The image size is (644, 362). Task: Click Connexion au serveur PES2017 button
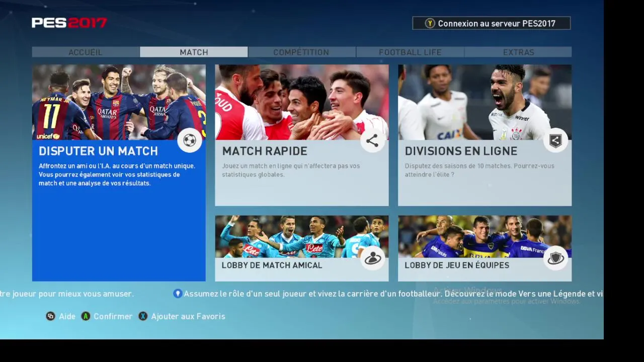(492, 24)
